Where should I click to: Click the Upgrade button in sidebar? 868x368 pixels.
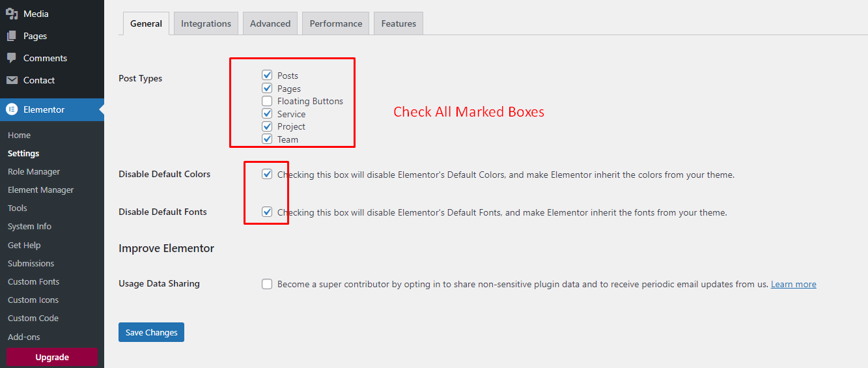pyautogui.click(x=52, y=357)
